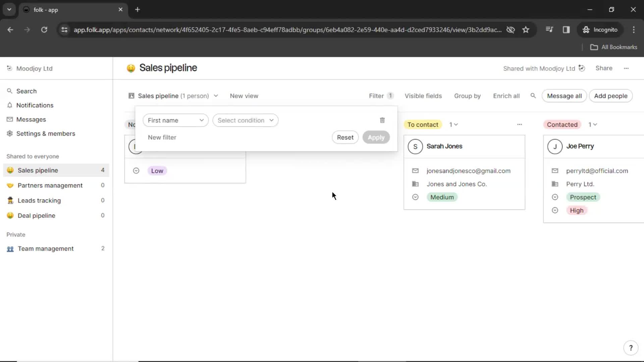Click the company icon beside Perry Ltd.
644x362 pixels.
click(555, 184)
